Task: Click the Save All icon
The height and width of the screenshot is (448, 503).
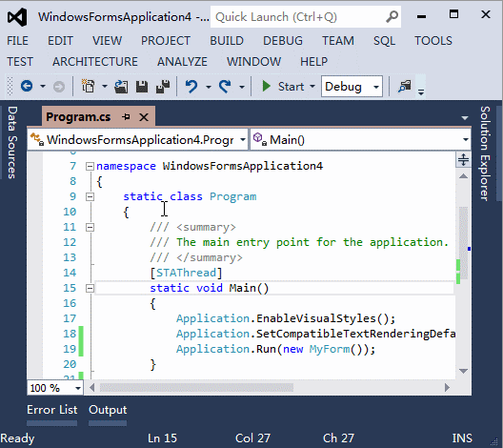Action: [x=163, y=87]
